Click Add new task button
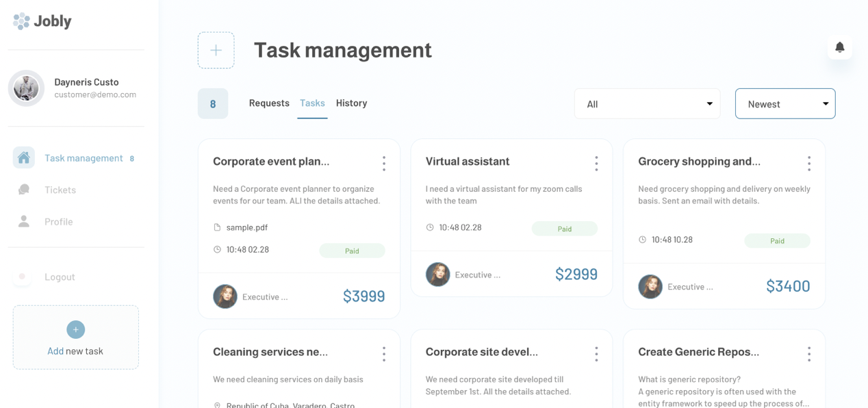The height and width of the screenshot is (408, 868). pos(76,337)
